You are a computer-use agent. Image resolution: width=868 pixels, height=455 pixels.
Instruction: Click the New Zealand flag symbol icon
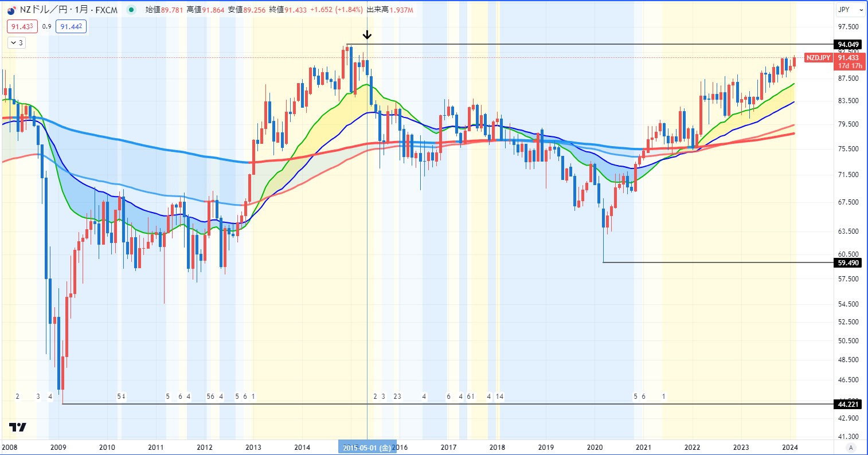pos(11,10)
